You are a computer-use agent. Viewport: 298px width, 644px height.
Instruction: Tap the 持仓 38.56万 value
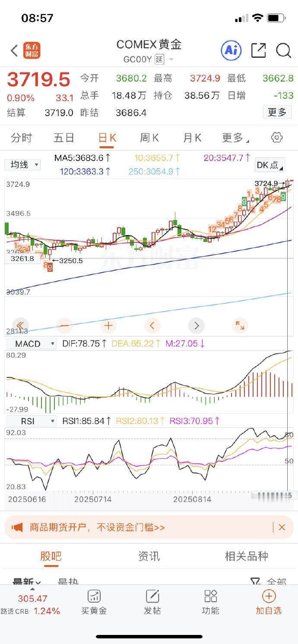point(202,95)
